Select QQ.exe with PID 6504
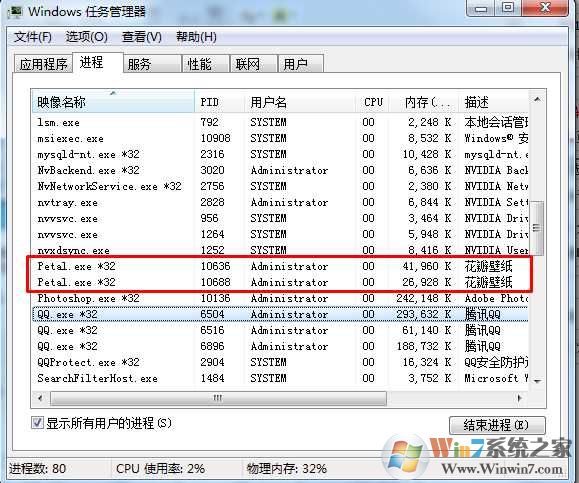This screenshot has width=579, height=483. [280, 314]
